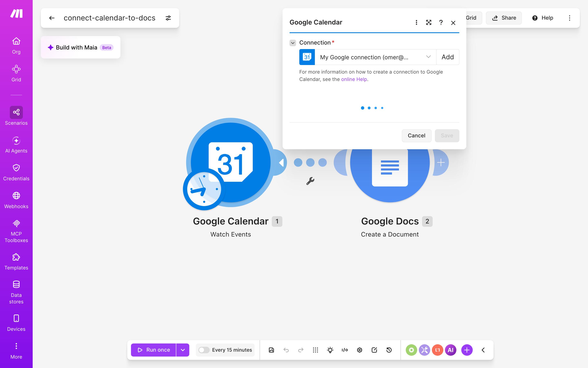The width and height of the screenshot is (588, 368).
Task: Save the scenario with the disk icon
Action: (271, 350)
